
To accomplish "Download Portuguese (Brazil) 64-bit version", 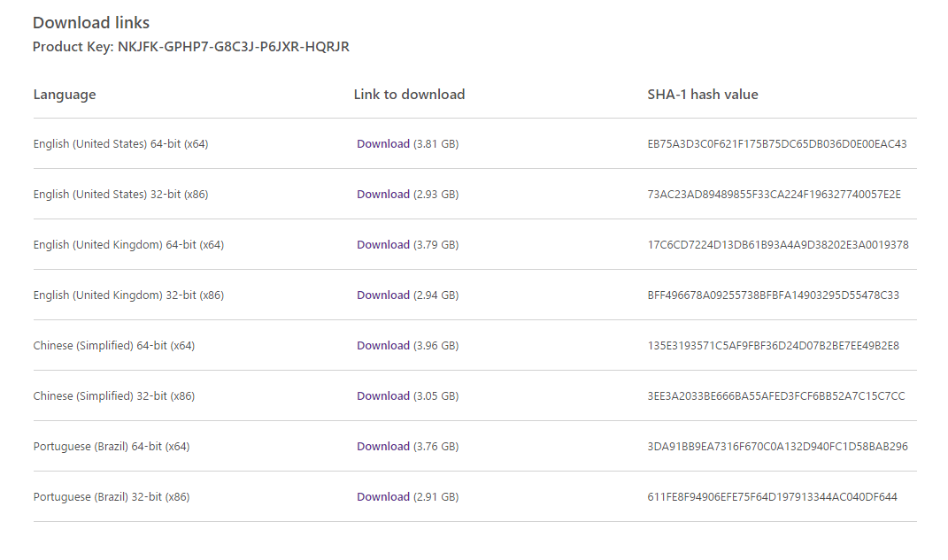I will (x=383, y=446).
